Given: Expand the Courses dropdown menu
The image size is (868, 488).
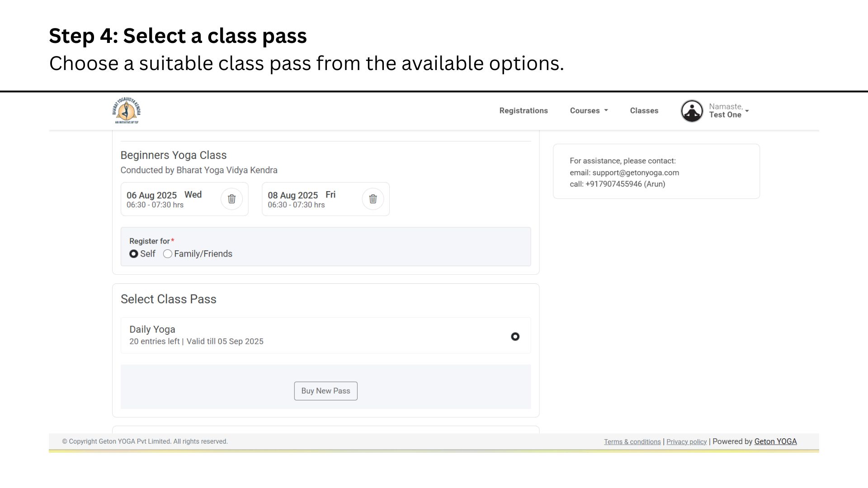Looking at the screenshot, I should [589, 111].
